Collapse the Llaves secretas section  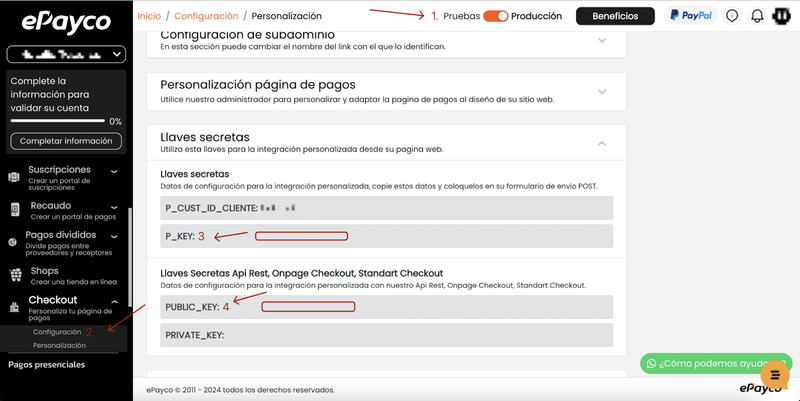pyautogui.click(x=602, y=143)
